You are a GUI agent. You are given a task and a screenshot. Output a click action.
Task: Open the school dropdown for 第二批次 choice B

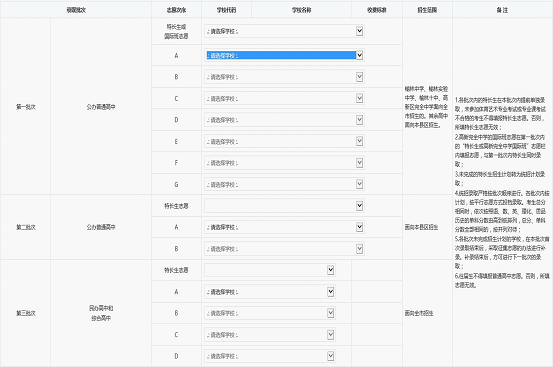(x=284, y=249)
